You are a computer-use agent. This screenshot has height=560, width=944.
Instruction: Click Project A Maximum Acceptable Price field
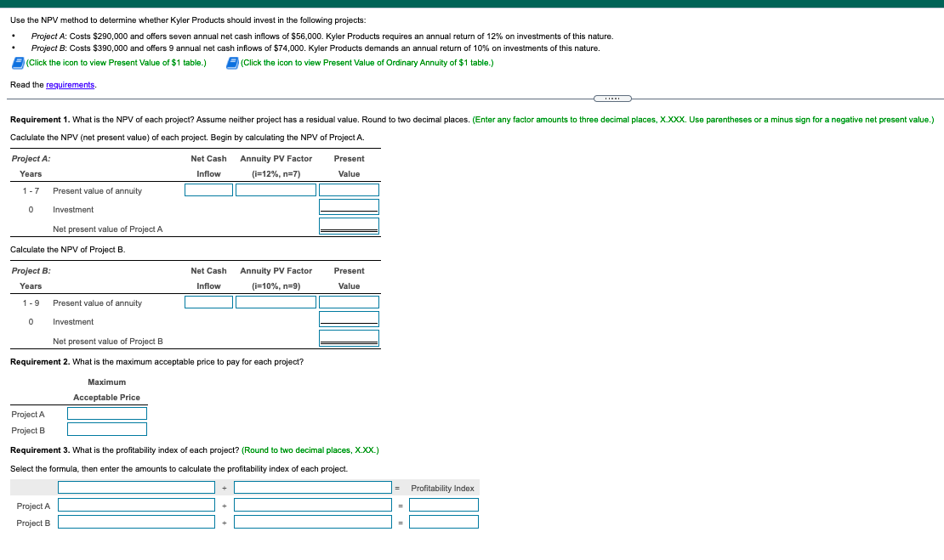pyautogui.click(x=106, y=414)
